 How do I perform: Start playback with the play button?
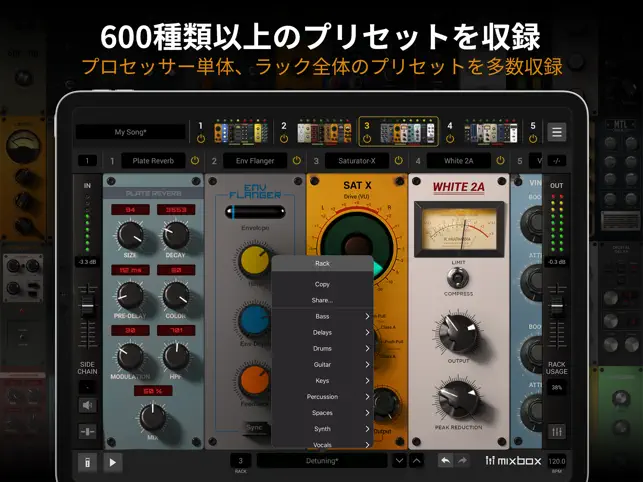pos(113,463)
